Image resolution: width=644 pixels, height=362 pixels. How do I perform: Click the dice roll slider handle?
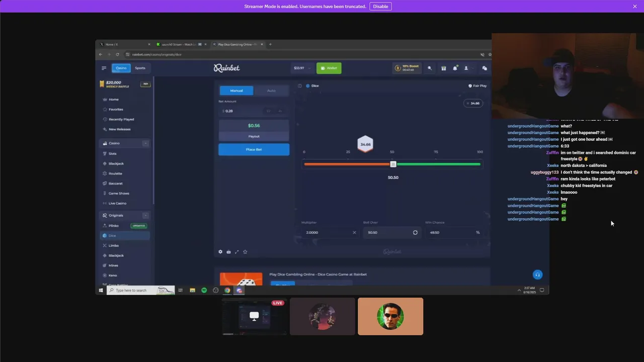(393, 164)
